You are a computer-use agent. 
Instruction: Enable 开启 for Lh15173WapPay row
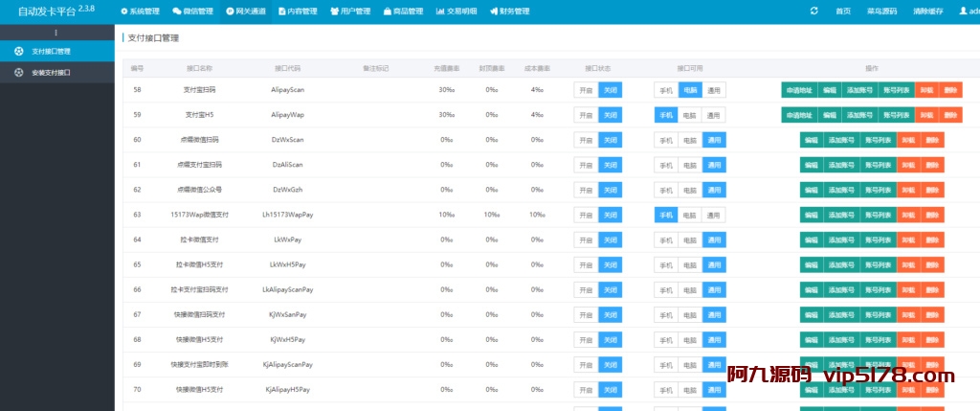(x=586, y=216)
